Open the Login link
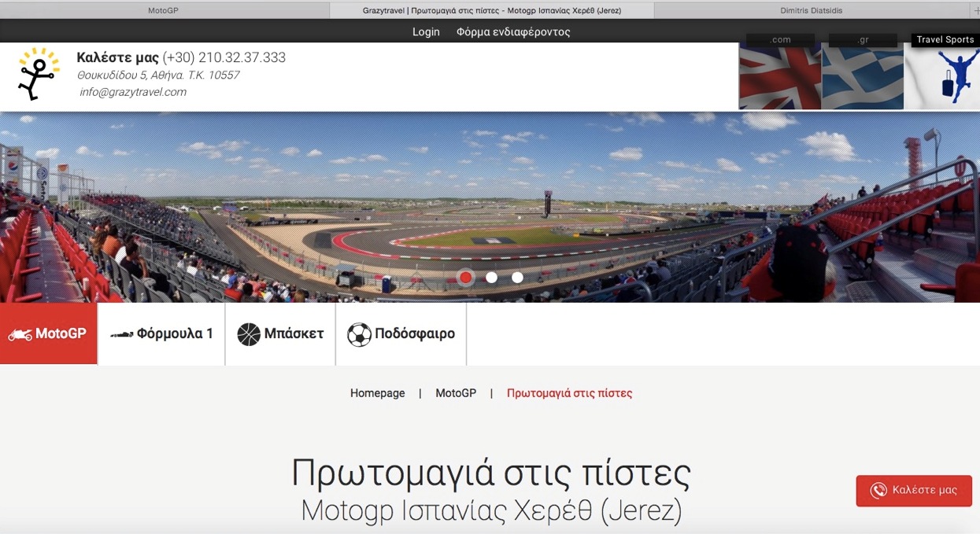980x534 pixels. coord(426,31)
